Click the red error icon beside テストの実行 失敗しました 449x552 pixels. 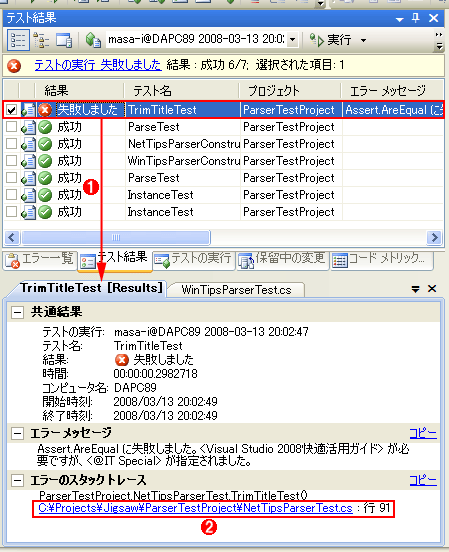click(14, 66)
